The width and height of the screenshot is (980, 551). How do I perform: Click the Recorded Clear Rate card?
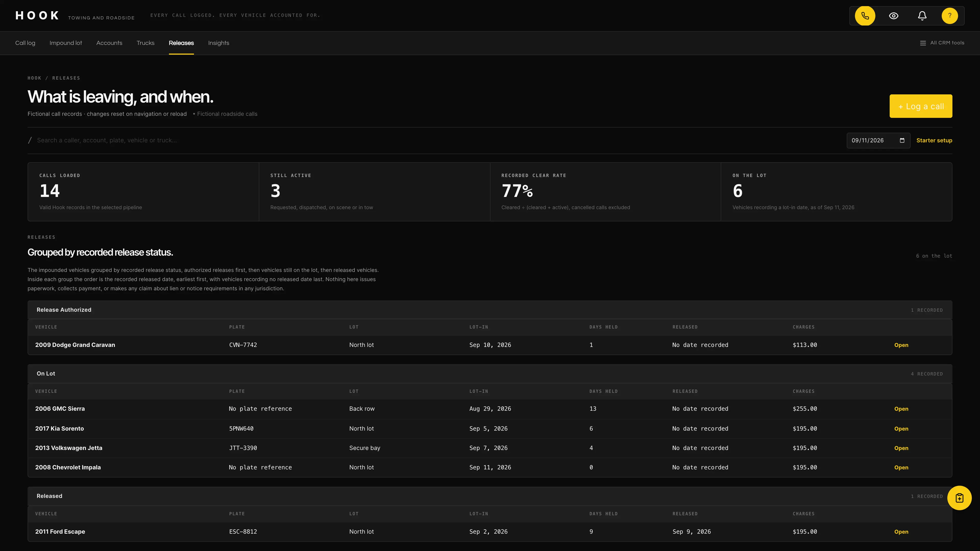click(605, 192)
